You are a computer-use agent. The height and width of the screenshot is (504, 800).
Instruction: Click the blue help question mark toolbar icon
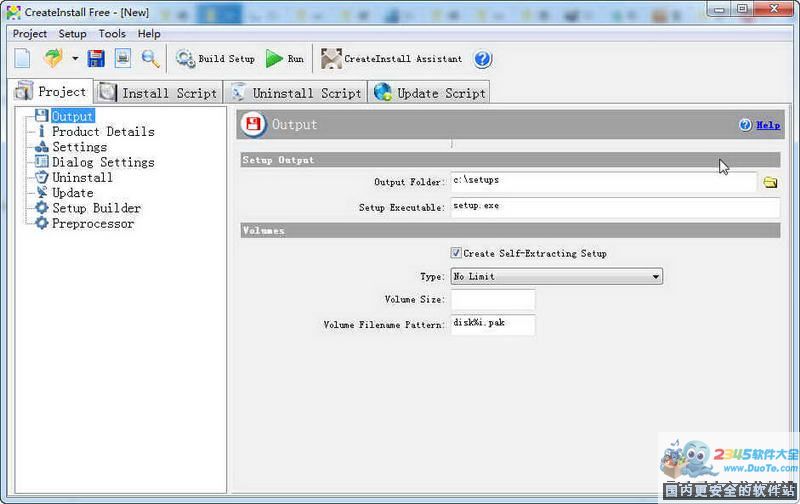click(x=482, y=59)
